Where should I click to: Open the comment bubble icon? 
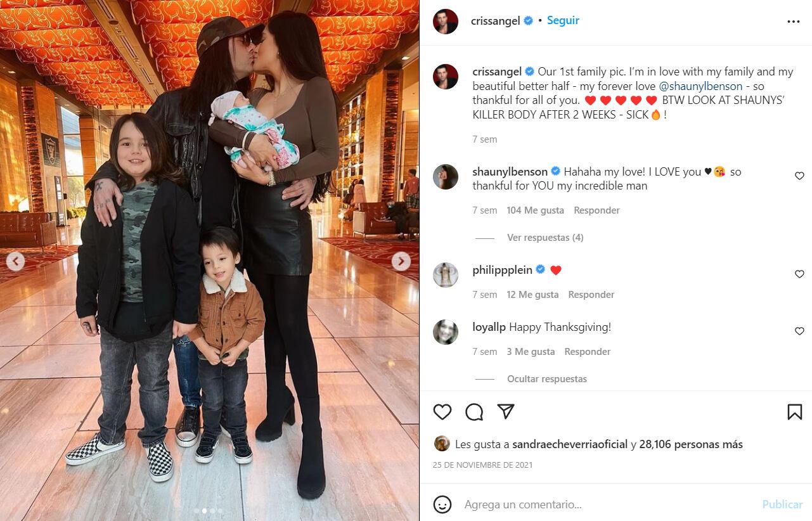pos(474,412)
